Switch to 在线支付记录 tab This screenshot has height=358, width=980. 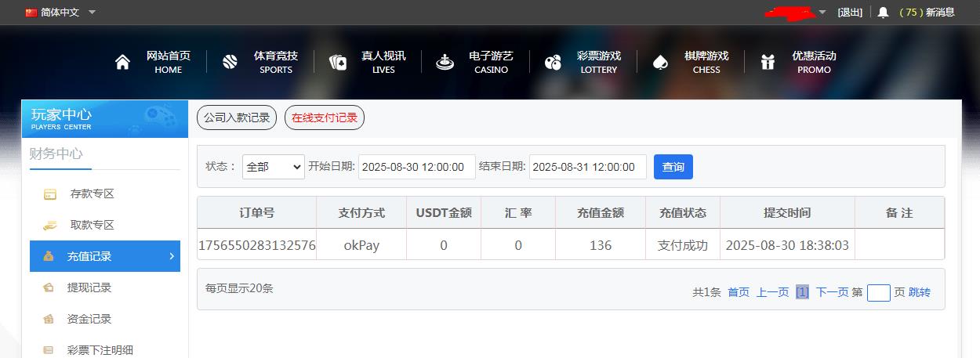[325, 118]
